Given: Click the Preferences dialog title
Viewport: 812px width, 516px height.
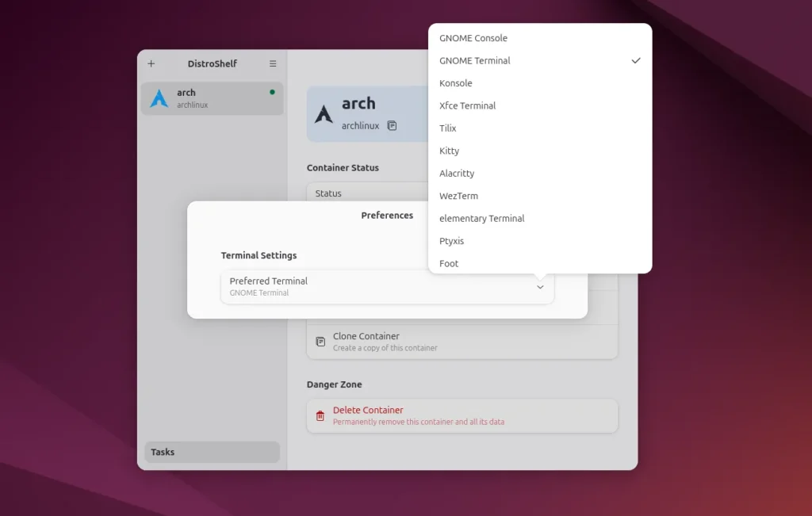Looking at the screenshot, I should pos(387,216).
